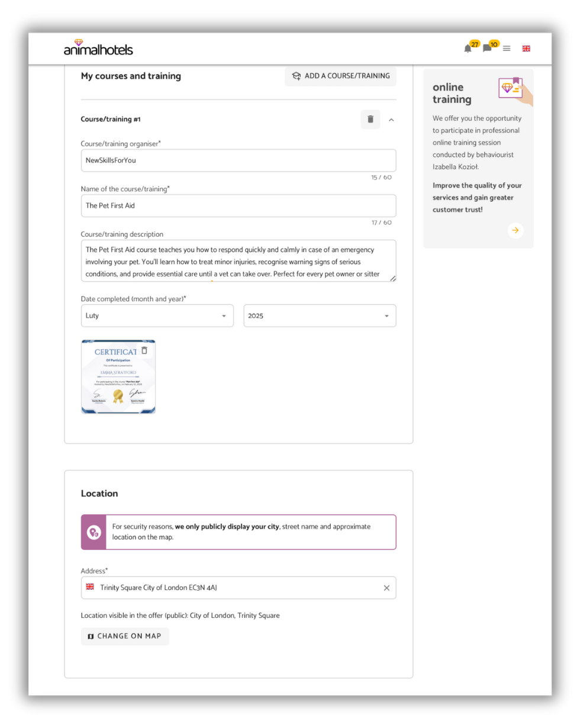Click the UK flag language selector
Image resolution: width=580 pixels, height=728 pixels.
pos(526,49)
